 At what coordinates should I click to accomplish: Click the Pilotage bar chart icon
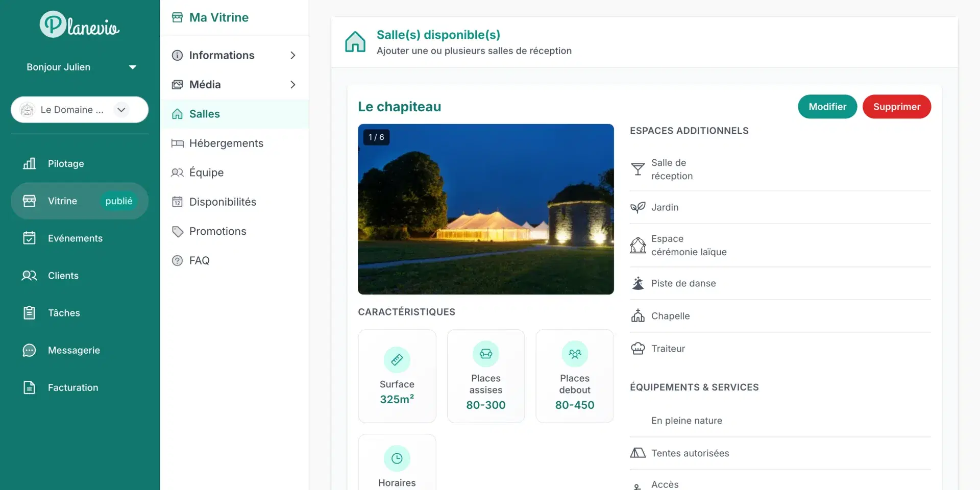pyautogui.click(x=30, y=163)
